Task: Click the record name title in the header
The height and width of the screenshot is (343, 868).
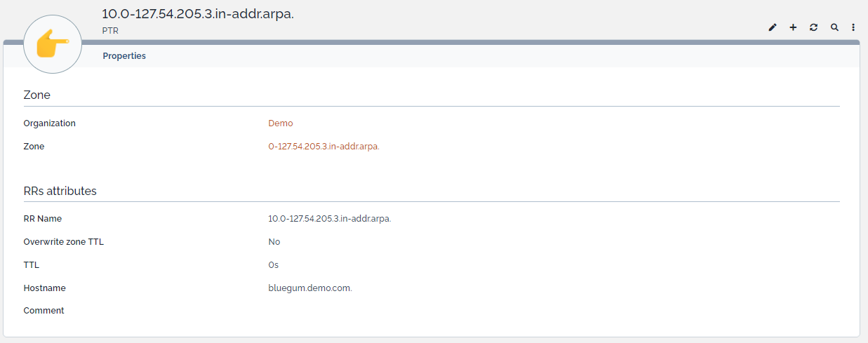Action: (x=197, y=14)
